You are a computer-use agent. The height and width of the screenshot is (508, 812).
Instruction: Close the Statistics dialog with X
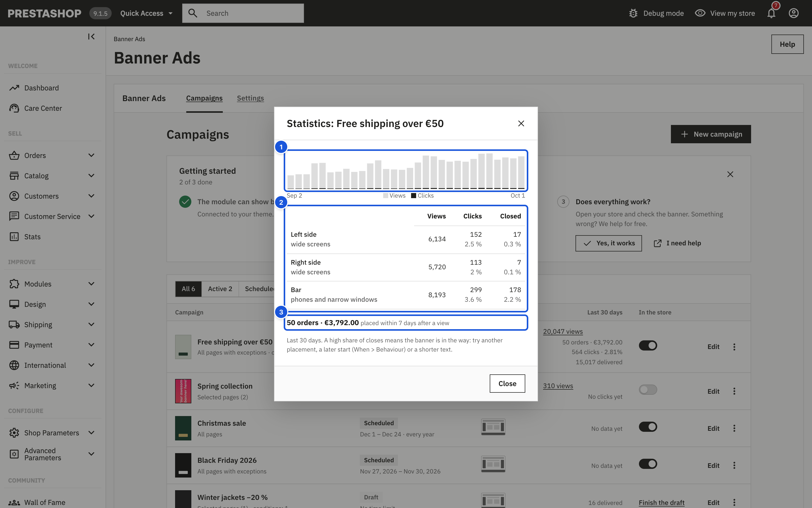tap(521, 124)
